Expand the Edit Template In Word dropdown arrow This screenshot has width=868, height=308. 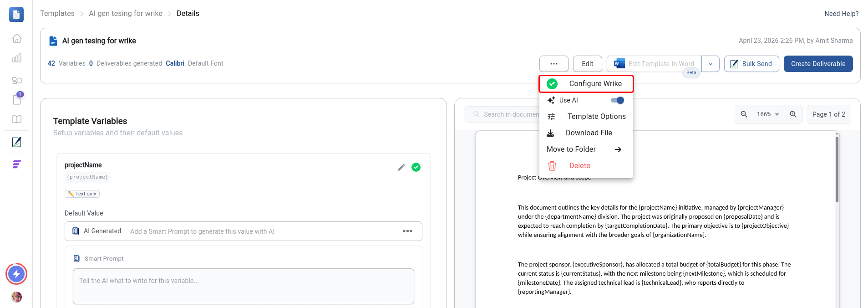711,64
